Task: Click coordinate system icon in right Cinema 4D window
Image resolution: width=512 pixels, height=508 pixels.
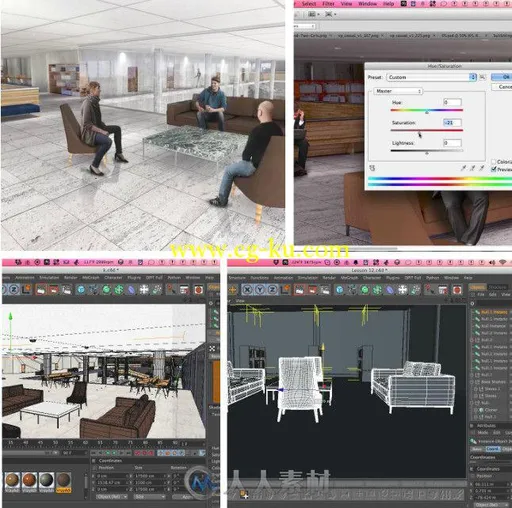Action: pos(285,290)
